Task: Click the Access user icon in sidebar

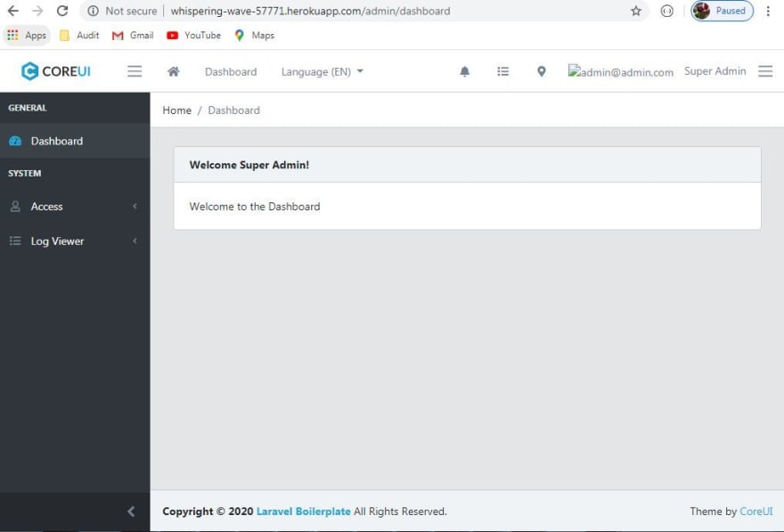Action: 15,206
